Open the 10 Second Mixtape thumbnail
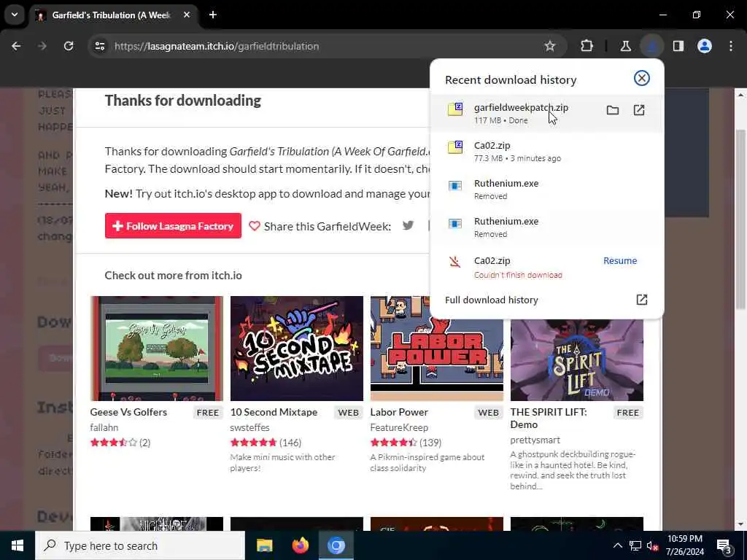The height and width of the screenshot is (560, 747). [x=297, y=349]
